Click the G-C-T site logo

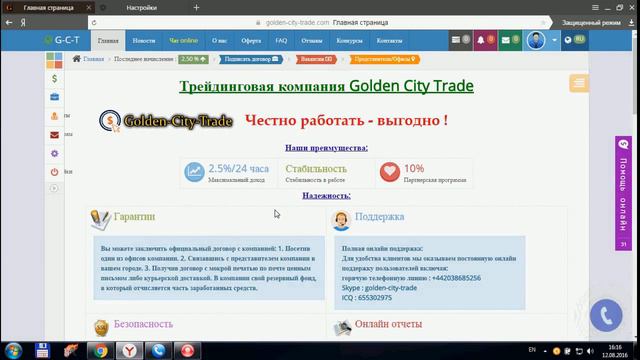pos(62,40)
